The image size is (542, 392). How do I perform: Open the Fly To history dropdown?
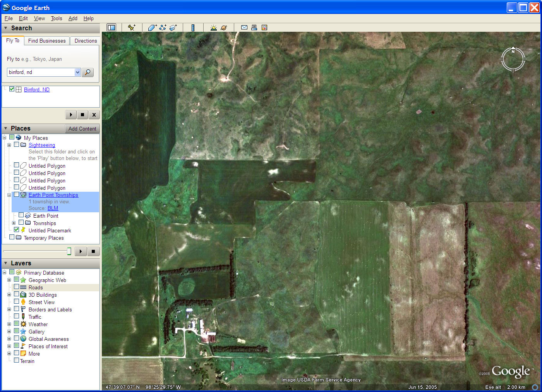click(x=77, y=72)
